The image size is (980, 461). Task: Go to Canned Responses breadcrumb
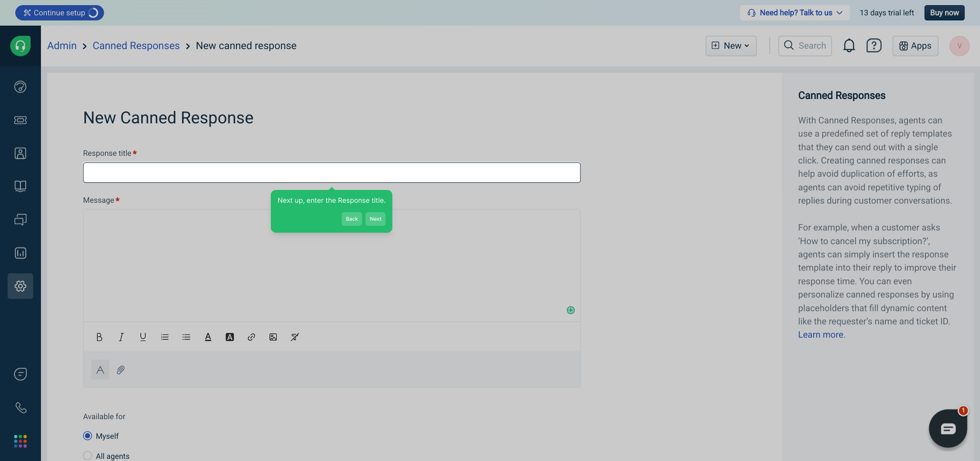(136, 46)
